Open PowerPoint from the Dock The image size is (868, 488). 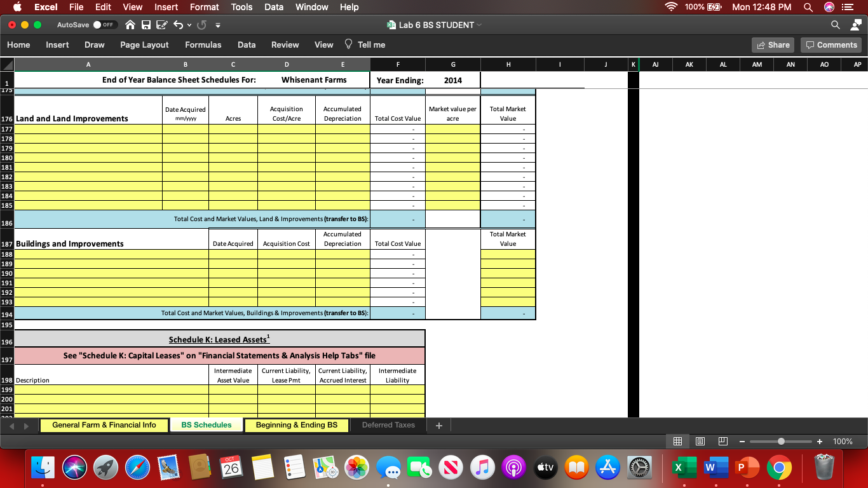746,468
